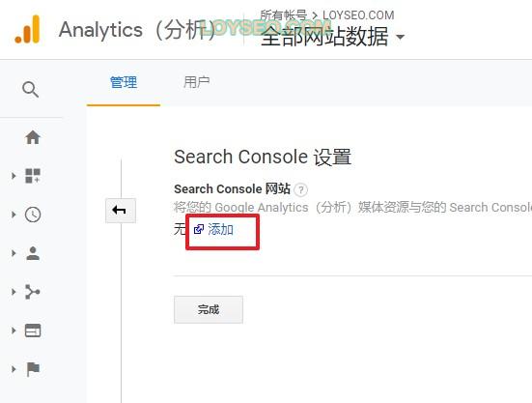The height and width of the screenshot is (403, 532).
Task: Open Realtime reports clock icon
Action: [x=33, y=215]
